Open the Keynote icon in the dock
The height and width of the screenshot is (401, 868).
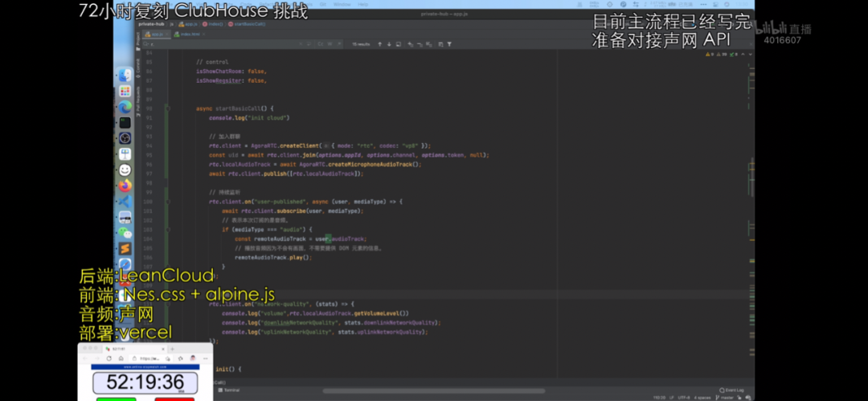pyautogui.click(x=125, y=154)
